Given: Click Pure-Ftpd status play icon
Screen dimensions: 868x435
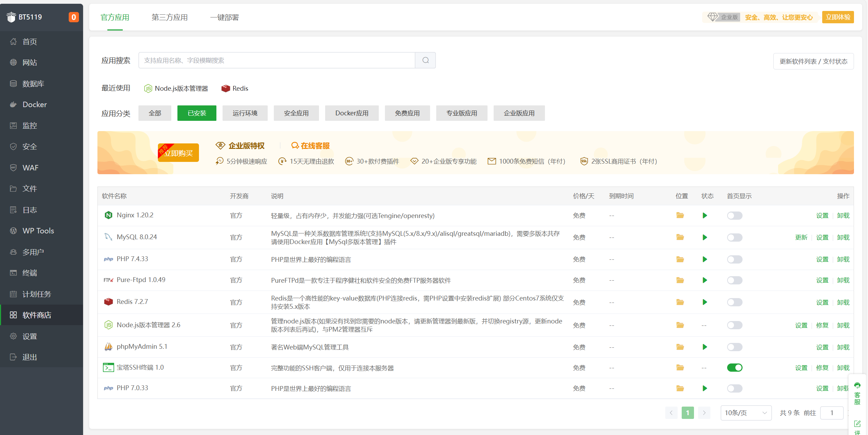Looking at the screenshot, I should click(705, 280).
